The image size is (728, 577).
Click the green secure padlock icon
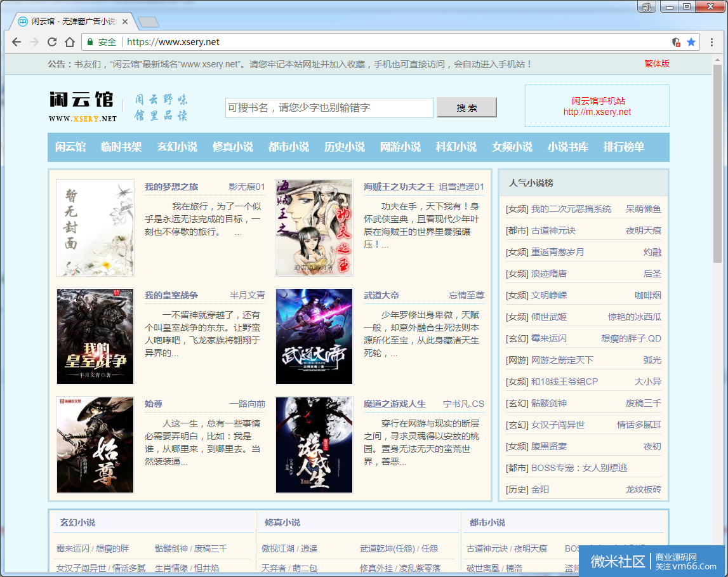[91, 42]
